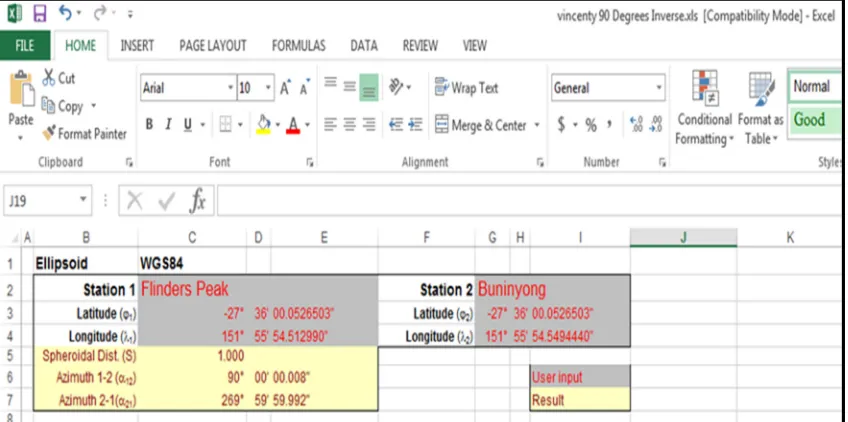The width and height of the screenshot is (848, 422).
Task: Apply Accounting dollar number format
Action: tap(561, 125)
